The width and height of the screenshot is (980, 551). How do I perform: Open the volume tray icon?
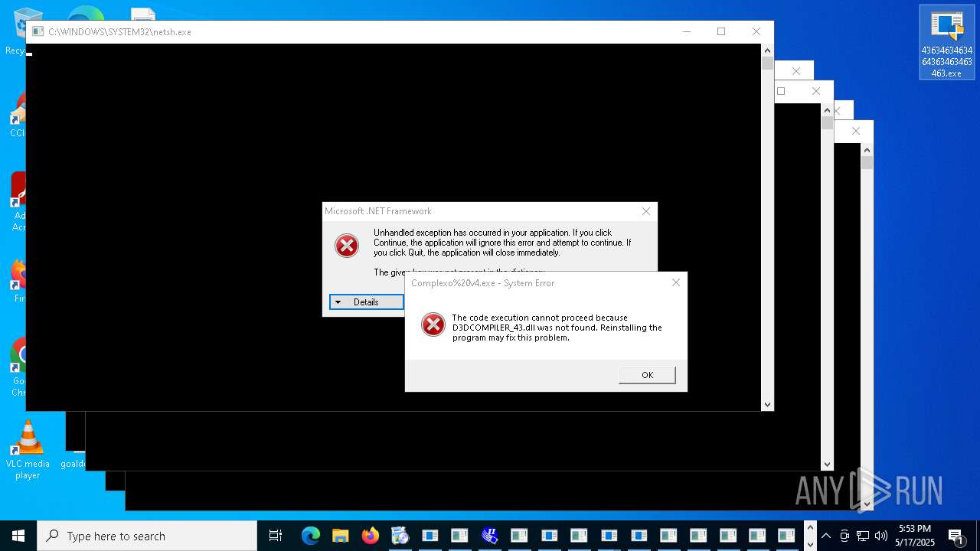(881, 536)
